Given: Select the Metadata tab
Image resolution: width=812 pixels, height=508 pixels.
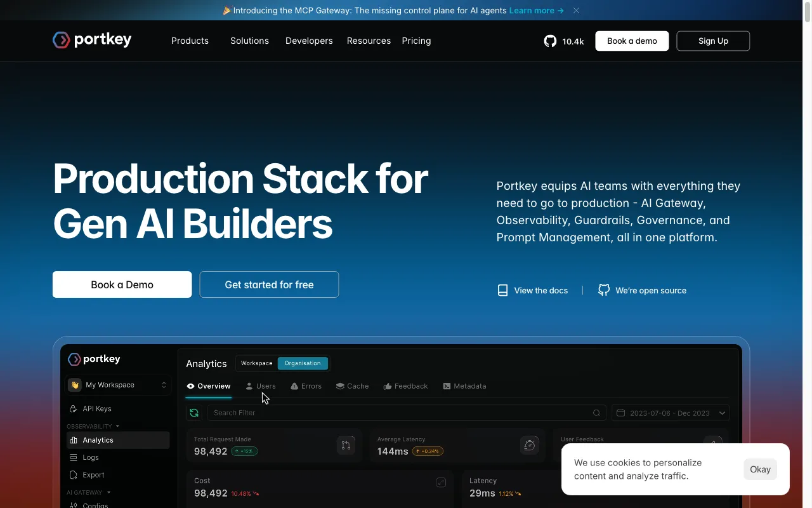Looking at the screenshot, I should [464, 386].
